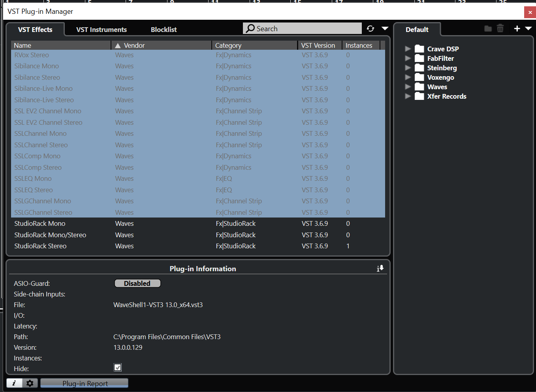Sort by the Instances column header
This screenshot has width=536, height=392.
pos(361,45)
